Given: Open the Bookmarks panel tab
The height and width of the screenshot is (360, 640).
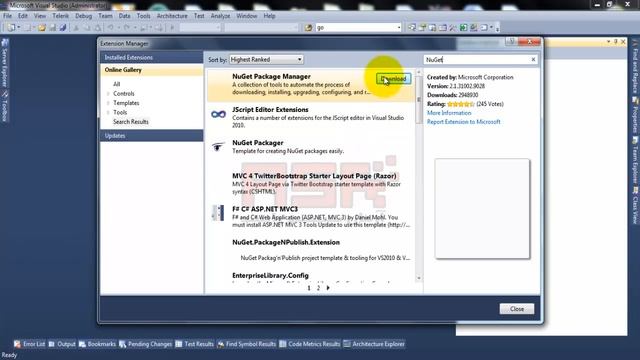Looking at the screenshot, I should click(97, 344).
